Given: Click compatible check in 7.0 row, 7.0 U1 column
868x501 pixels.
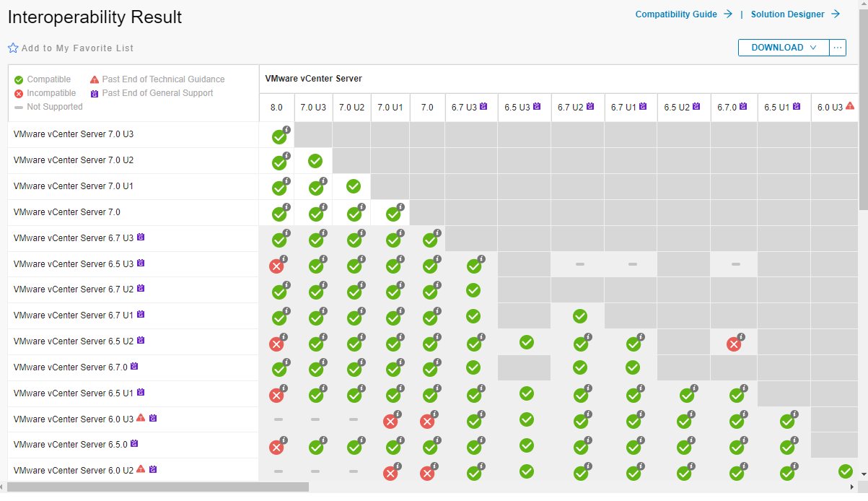Looking at the screenshot, I should coord(393,214).
